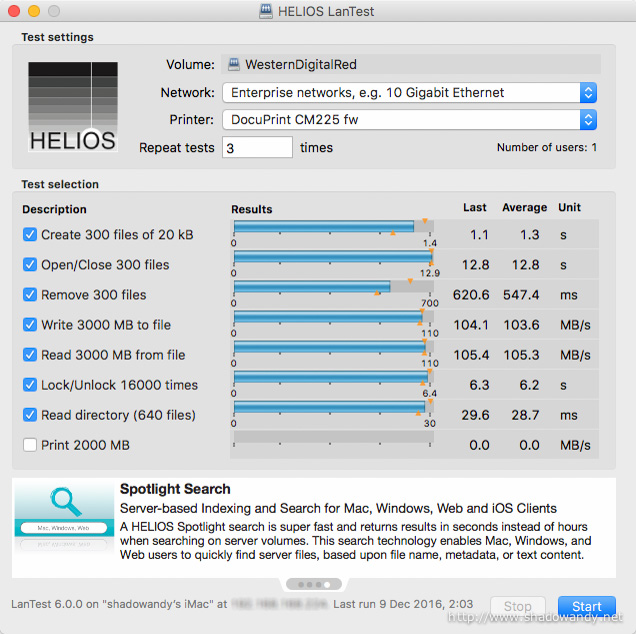Click the Lock/Unlock result bar
Image resolution: width=636 pixels, height=634 pixels.
(333, 376)
